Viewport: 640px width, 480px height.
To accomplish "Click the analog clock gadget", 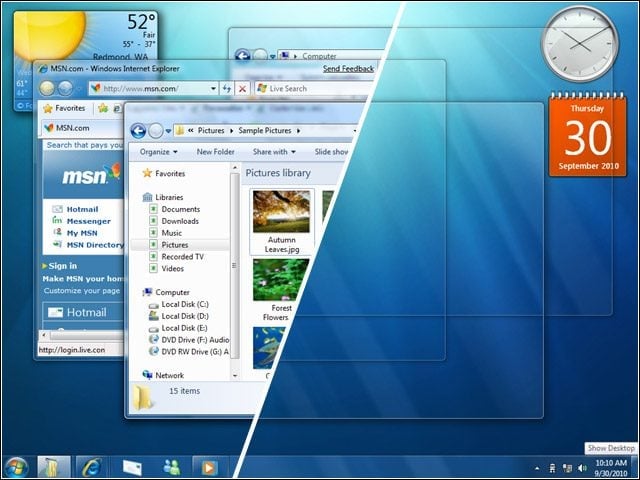I will tap(580, 44).
